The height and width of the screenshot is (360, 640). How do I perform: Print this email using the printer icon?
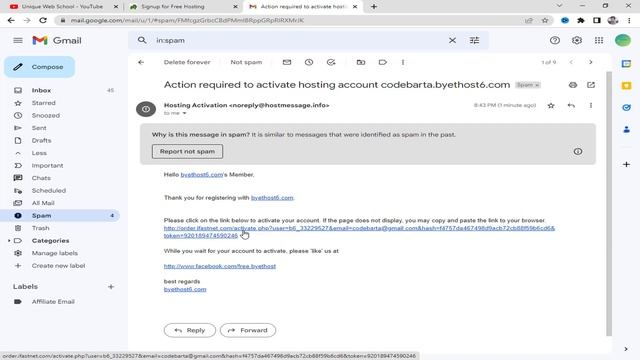pos(573,85)
